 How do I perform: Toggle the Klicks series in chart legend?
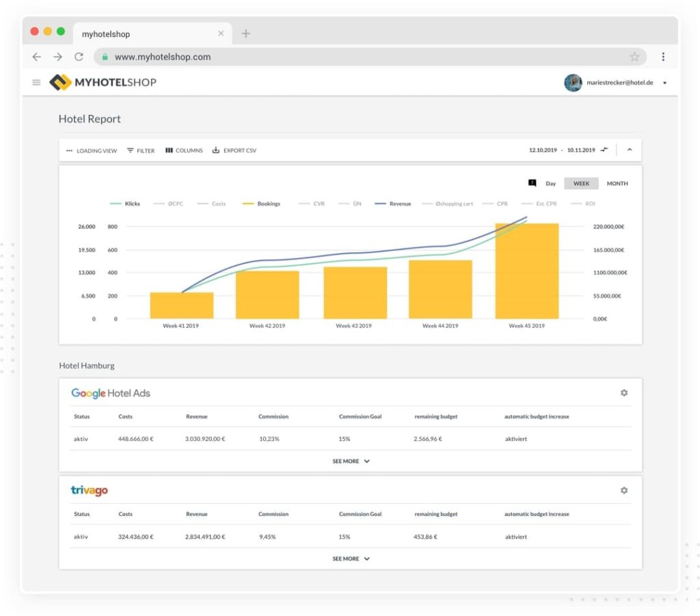pyautogui.click(x=125, y=204)
